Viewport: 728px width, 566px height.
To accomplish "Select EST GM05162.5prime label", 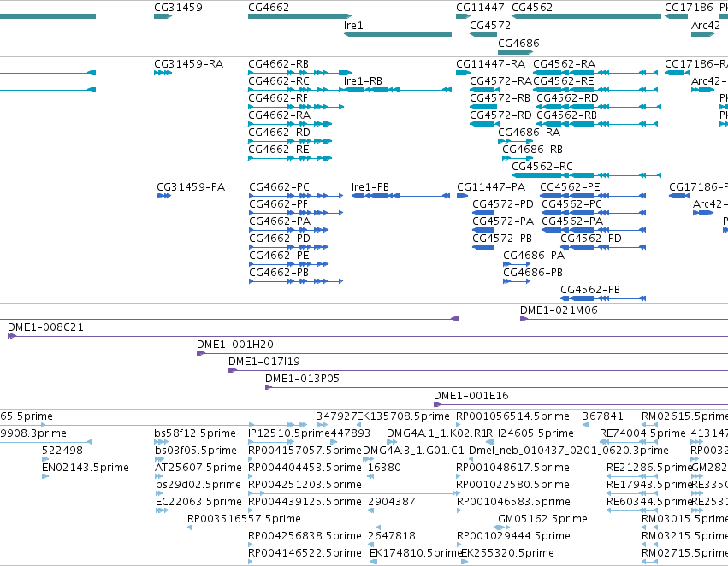I will 542,519.
